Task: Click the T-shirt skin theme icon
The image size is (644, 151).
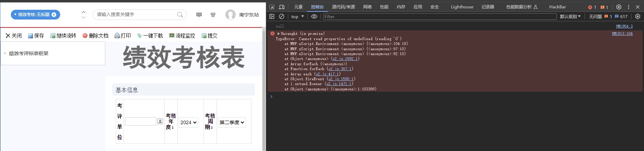Action: (x=213, y=15)
